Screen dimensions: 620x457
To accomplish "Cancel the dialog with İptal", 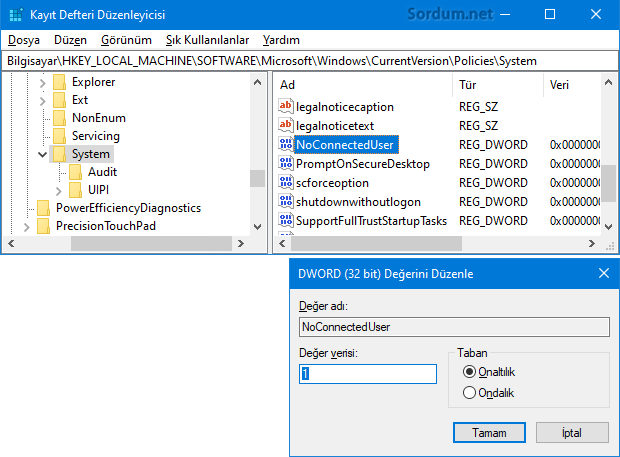I will tap(572, 432).
